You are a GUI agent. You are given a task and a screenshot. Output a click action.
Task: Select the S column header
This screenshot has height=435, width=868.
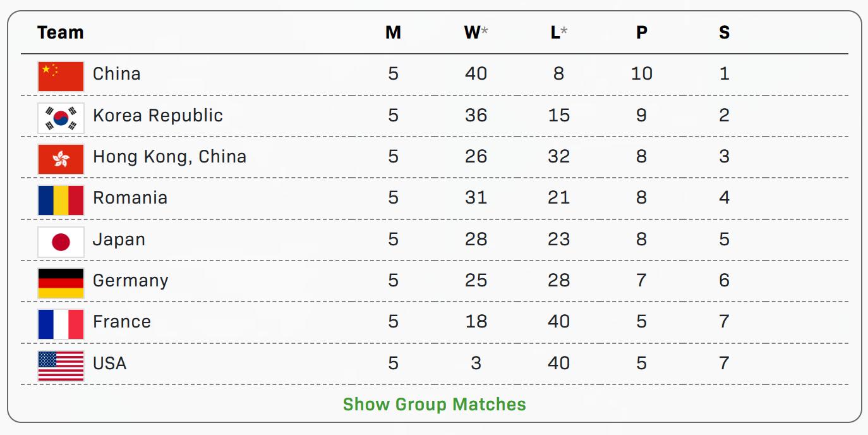[x=724, y=33]
